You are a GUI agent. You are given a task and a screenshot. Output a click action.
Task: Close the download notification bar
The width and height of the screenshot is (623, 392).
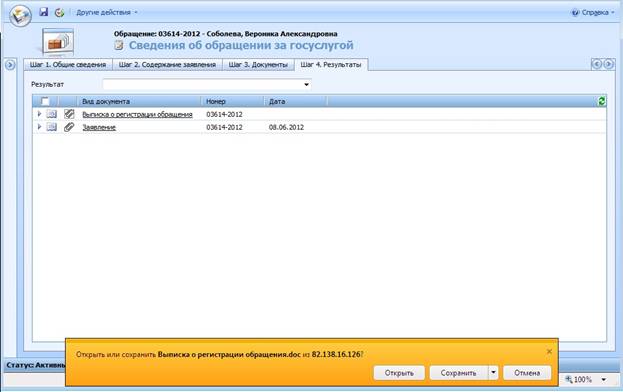tap(549, 351)
